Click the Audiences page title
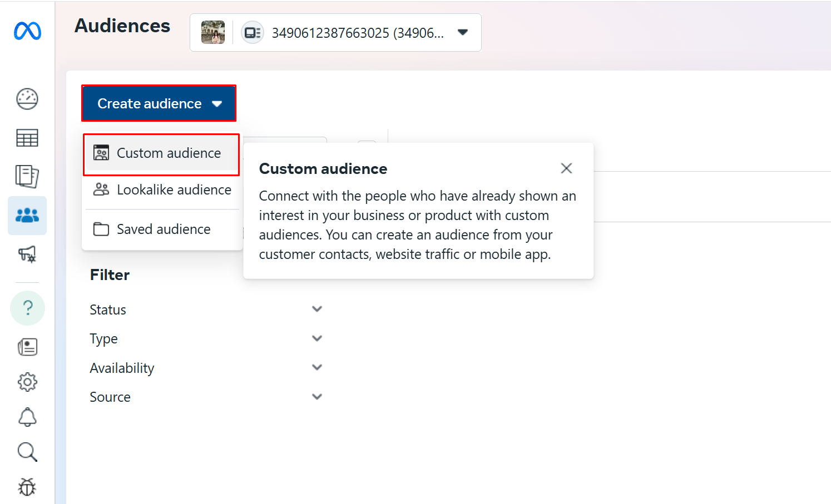Viewport: 831px width, 504px height. pos(122,26)
